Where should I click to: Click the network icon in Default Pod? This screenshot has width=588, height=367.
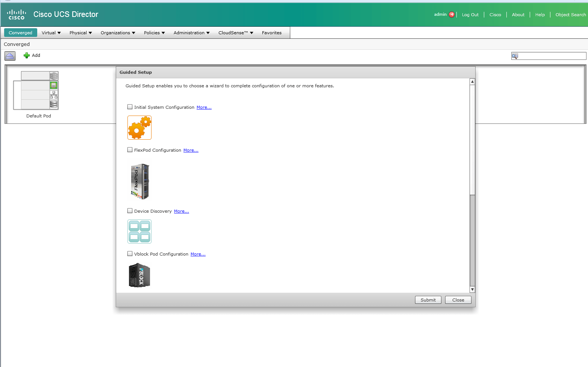(54, 94)
